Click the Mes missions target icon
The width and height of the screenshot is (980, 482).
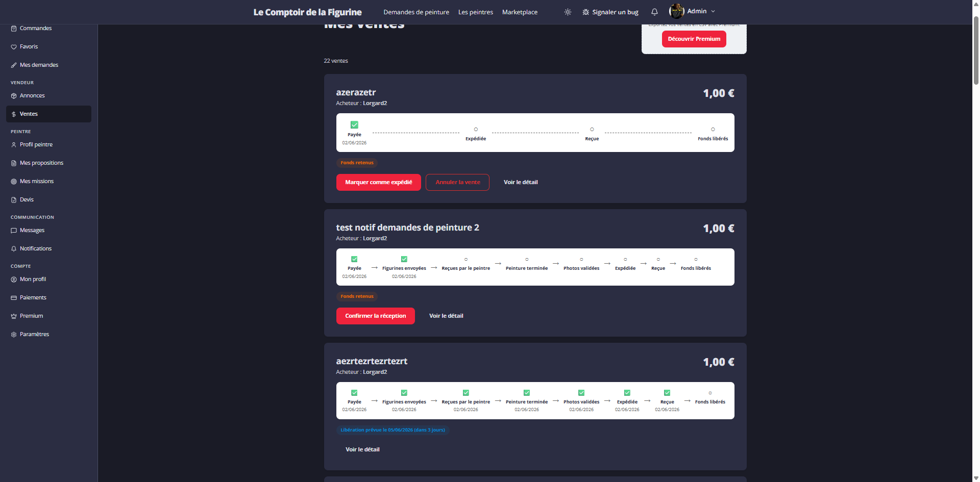click(14, 182)
